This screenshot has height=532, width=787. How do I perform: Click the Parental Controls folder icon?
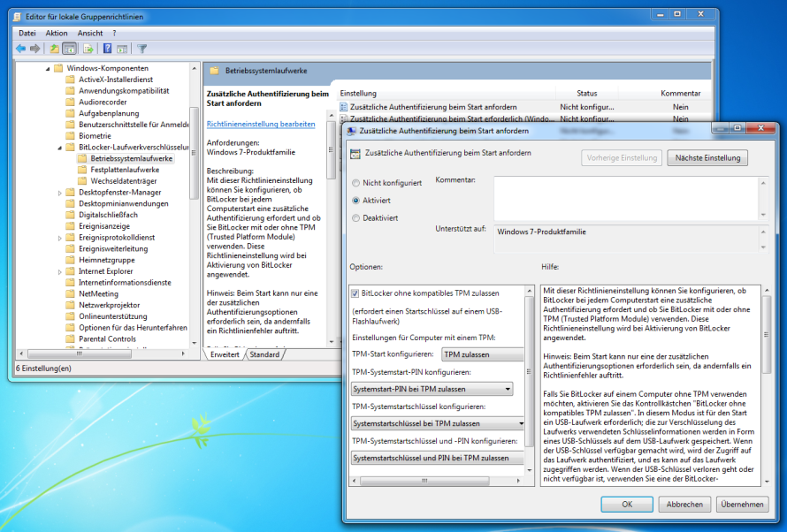[70, 339]
